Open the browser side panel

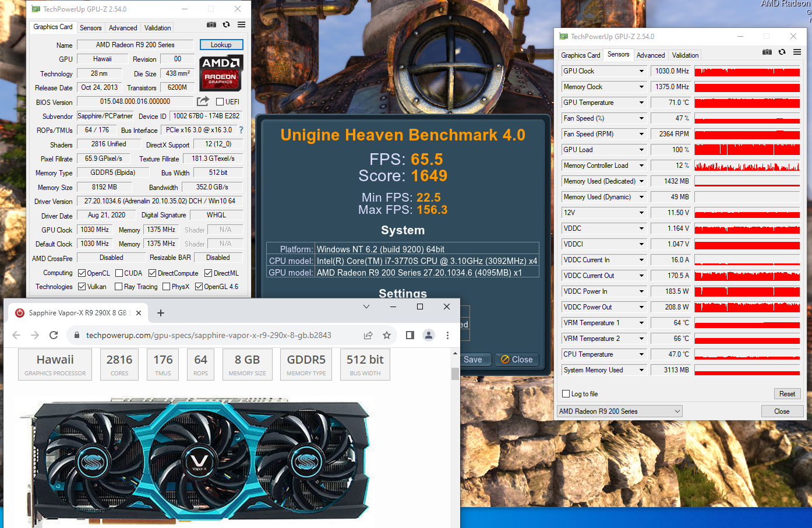coord(410,335)
